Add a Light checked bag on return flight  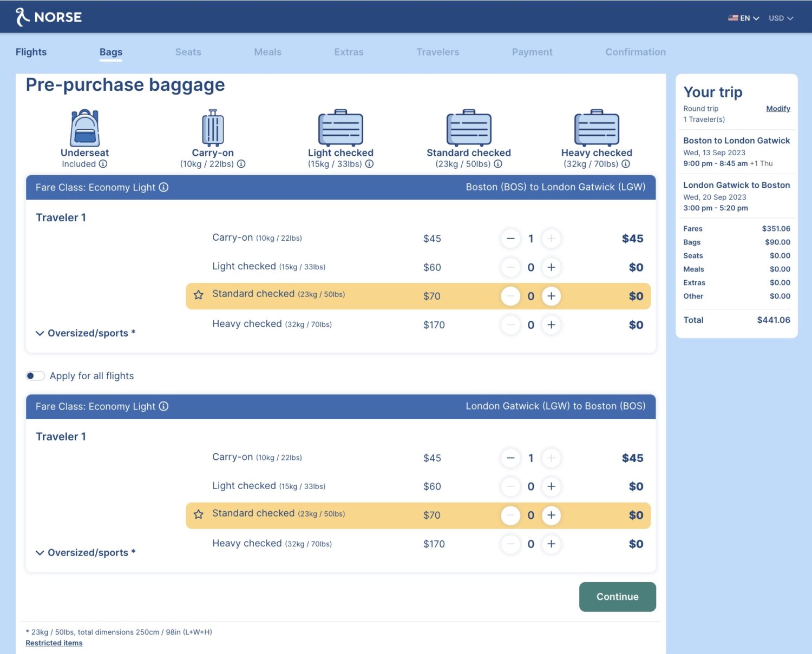(551, 486)
